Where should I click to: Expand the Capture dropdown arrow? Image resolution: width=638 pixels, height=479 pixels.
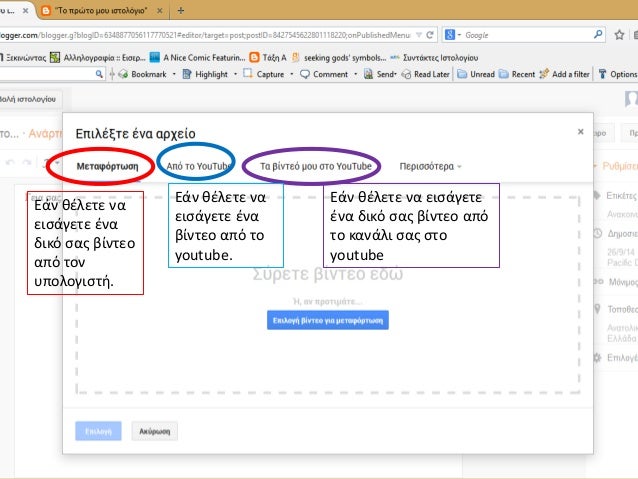click(292, 74)
